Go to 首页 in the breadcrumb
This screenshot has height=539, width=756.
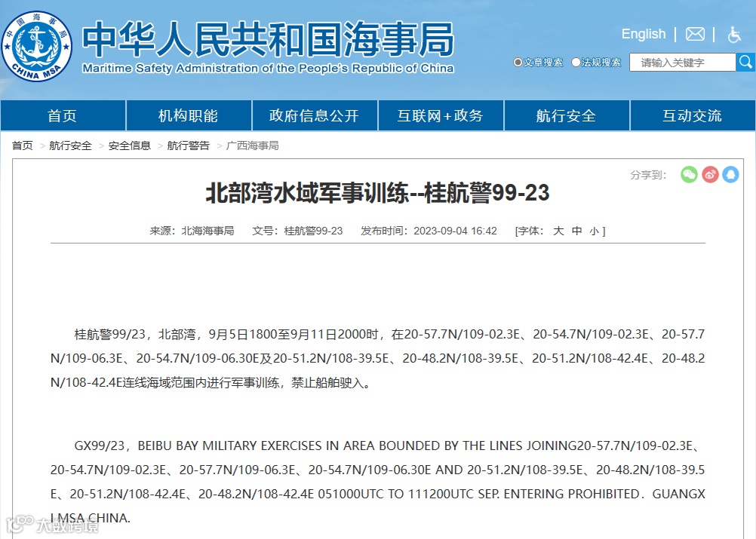(22, 145)
